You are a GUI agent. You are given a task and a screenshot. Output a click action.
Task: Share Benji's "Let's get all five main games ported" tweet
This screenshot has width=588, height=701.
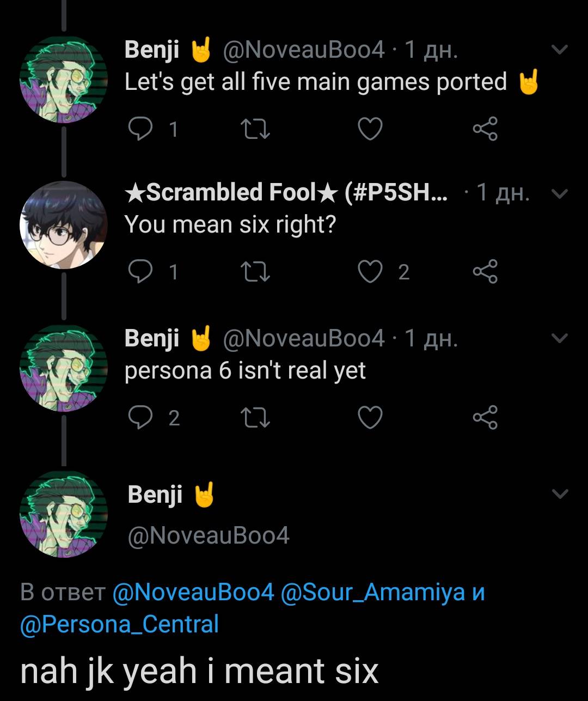[485, 129]
